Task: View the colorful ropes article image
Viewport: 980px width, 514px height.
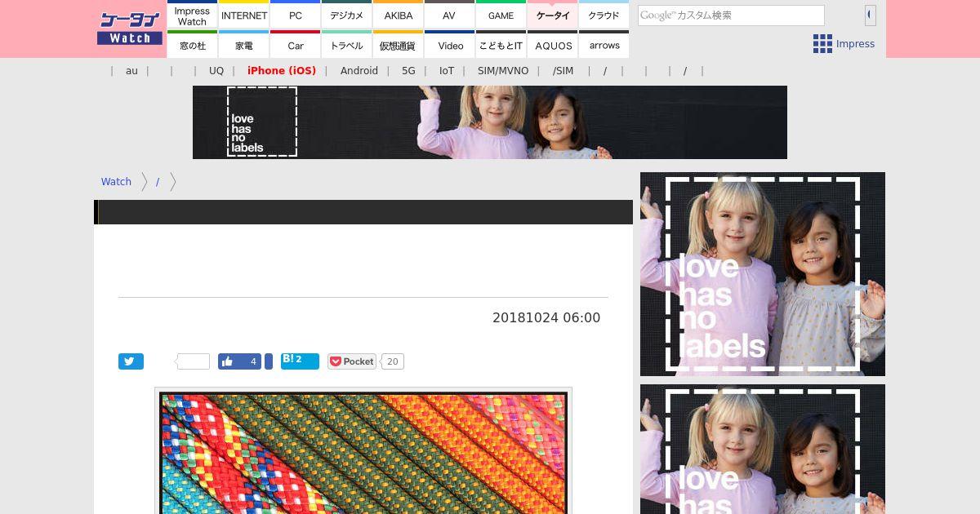Action: [363, 453]
